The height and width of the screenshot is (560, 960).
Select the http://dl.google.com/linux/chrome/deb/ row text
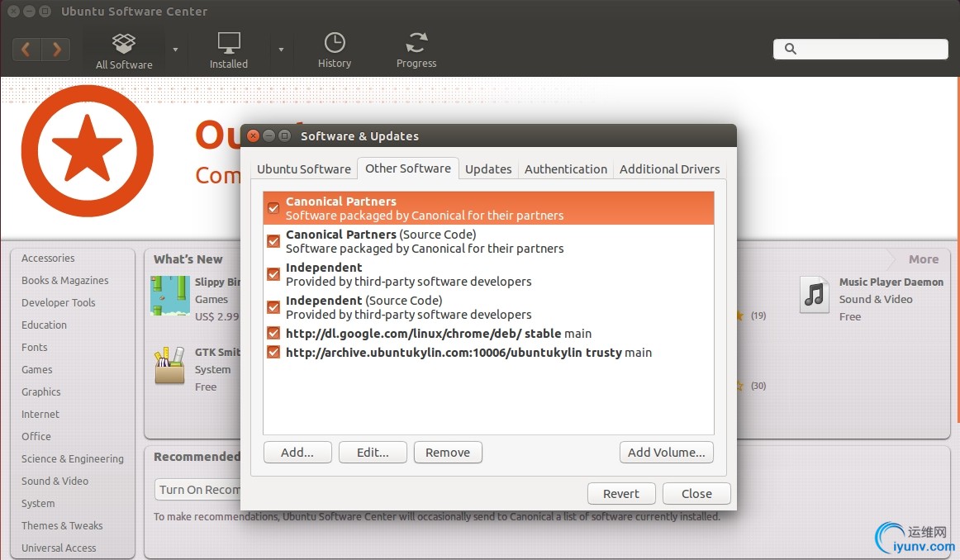click(439, 334)
